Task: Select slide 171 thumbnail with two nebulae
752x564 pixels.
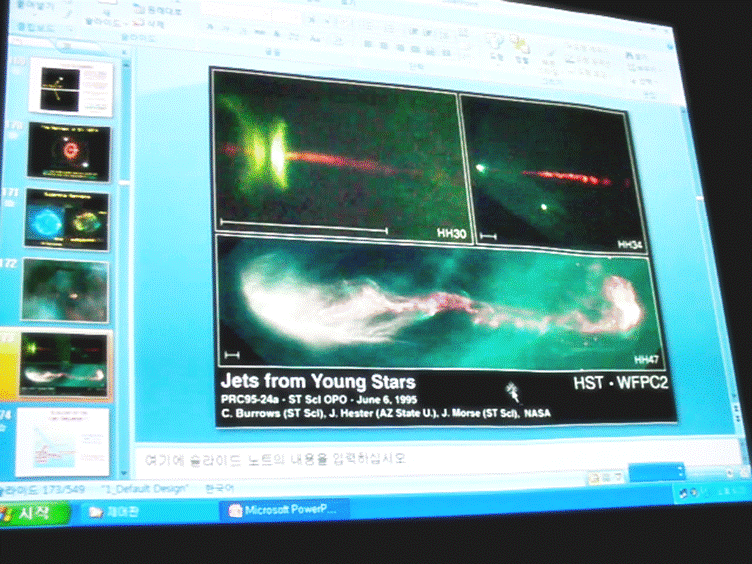Action: point(66,218)
